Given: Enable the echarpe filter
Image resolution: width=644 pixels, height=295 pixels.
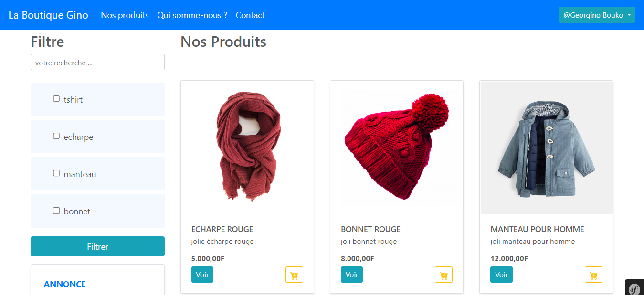Looking at the screenshot, I should 56,136.
